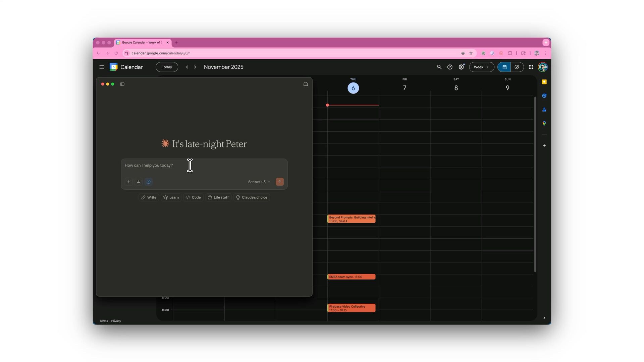This screenshot has width=644, height=362.
Task: Hide side panel chevron at bottom right
Action: tap(544, 318)
